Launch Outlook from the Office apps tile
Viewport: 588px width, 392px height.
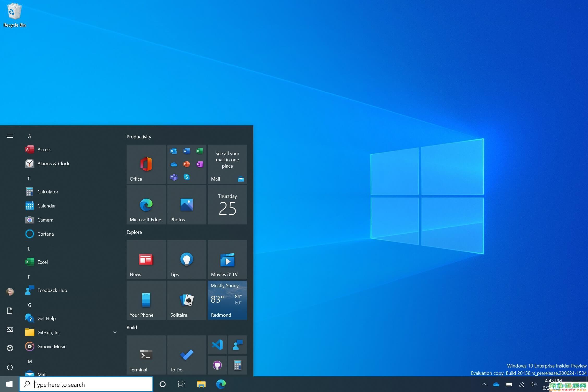point(174,151)
